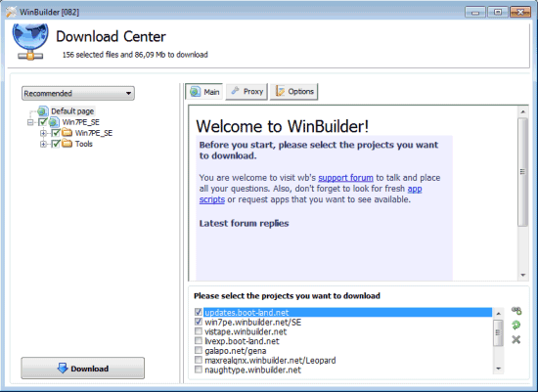Click project list scrollbar up arrow
Screen dimensions: 538x392
(x=499, y=313)
